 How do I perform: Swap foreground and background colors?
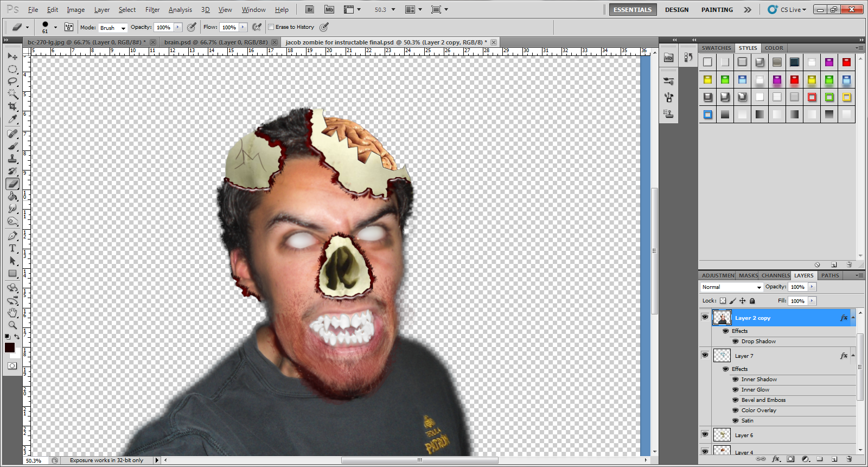pos(17,337)
